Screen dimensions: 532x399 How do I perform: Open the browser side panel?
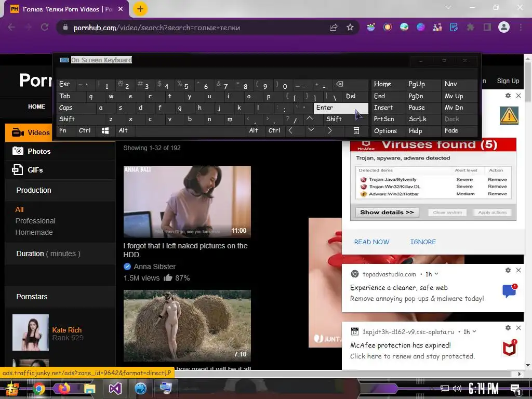(487, 28)
